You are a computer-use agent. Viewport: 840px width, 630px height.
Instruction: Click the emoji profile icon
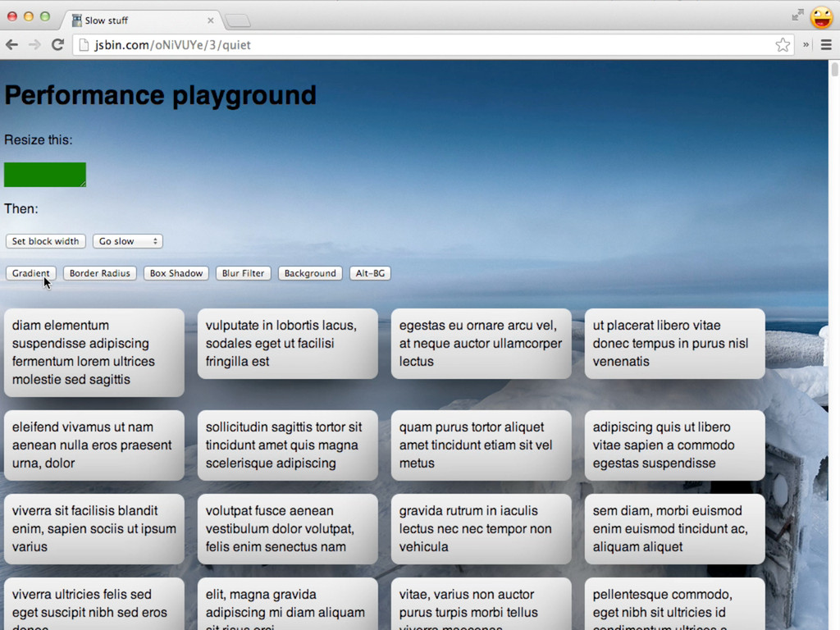click(x=821, y=17)
